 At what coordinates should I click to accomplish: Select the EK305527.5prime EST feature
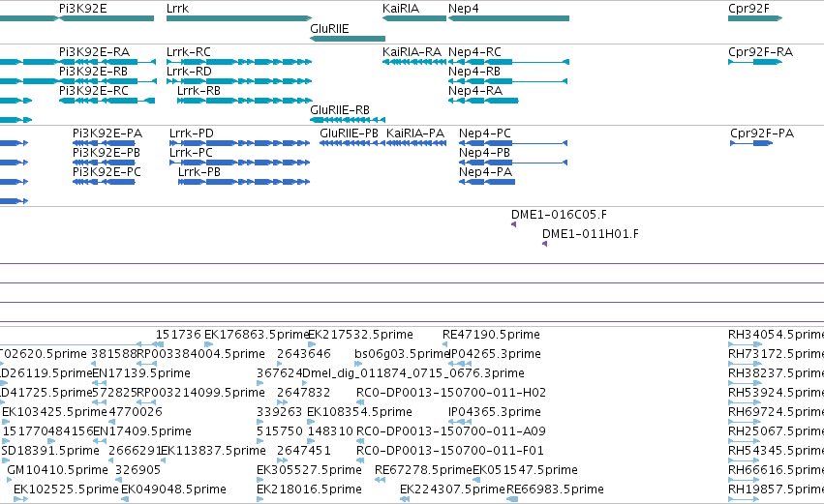pos(259,480)
